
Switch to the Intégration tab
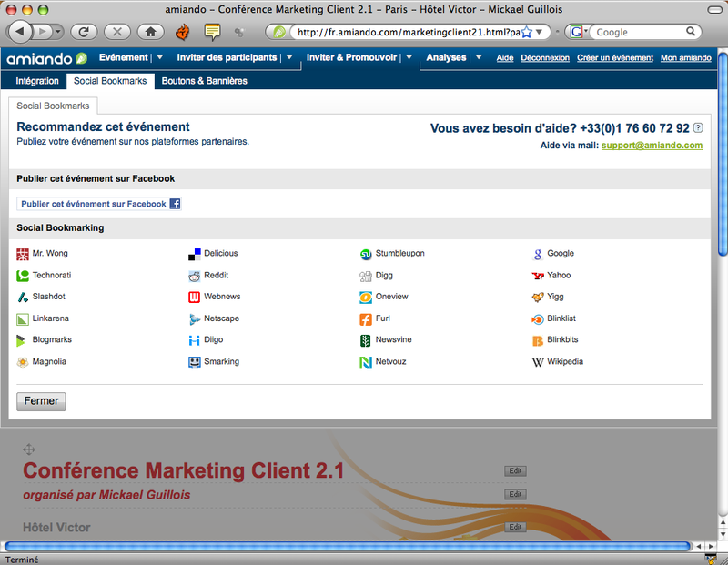click(x=37, y=81)
